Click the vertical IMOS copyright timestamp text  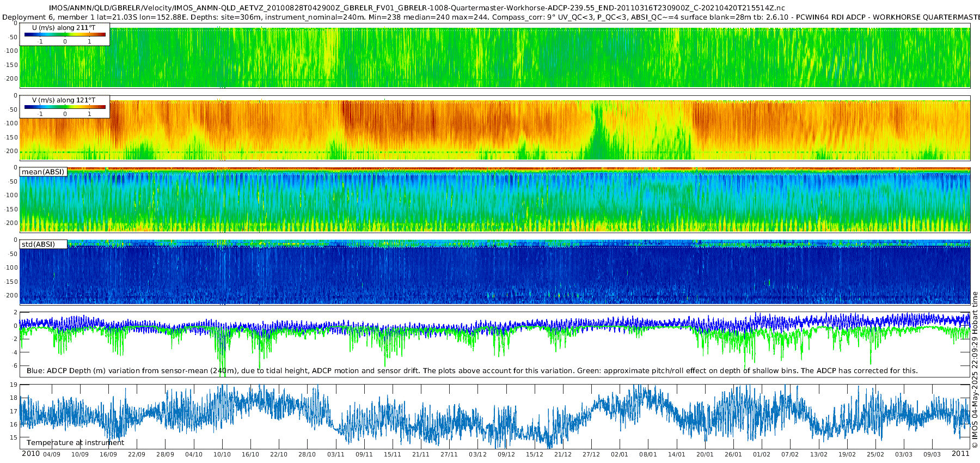[x=975, y=370]
